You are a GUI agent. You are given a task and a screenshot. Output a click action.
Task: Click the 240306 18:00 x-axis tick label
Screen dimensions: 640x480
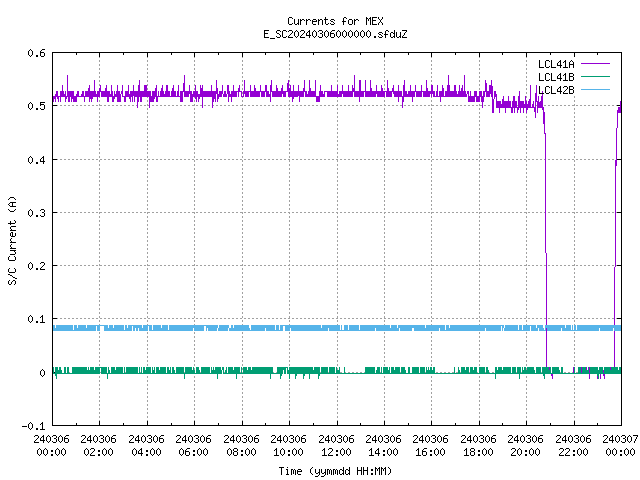pos(478,446)
